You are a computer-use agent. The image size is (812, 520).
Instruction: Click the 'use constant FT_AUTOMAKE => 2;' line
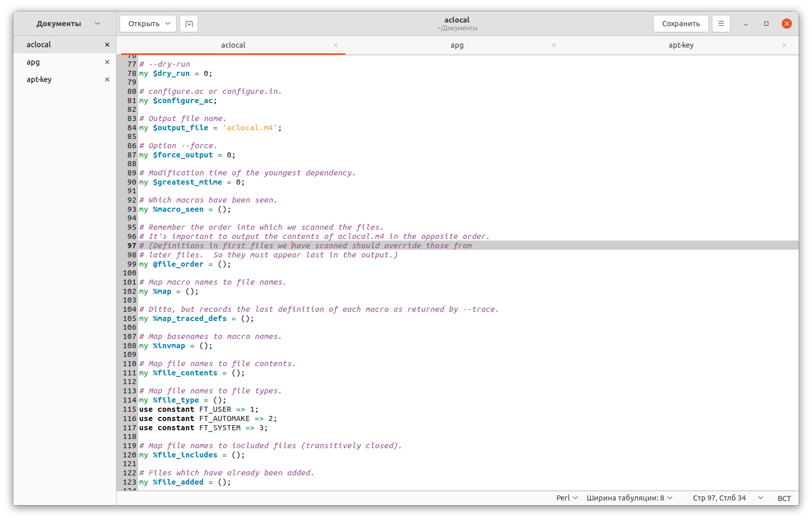(208, 418)
